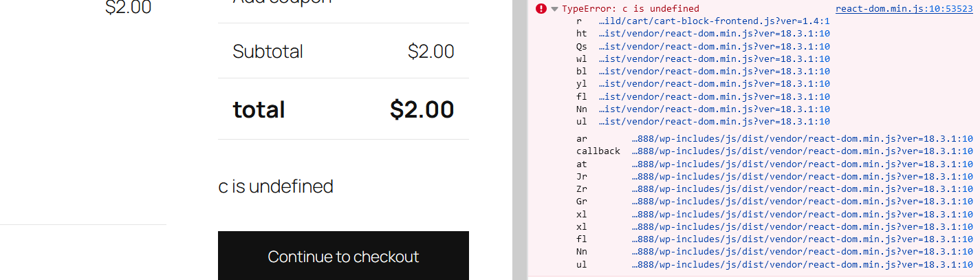The height and width of the screenshot is (280, 980).
Task: Click the red error icon in console
Action: (541, 9)
